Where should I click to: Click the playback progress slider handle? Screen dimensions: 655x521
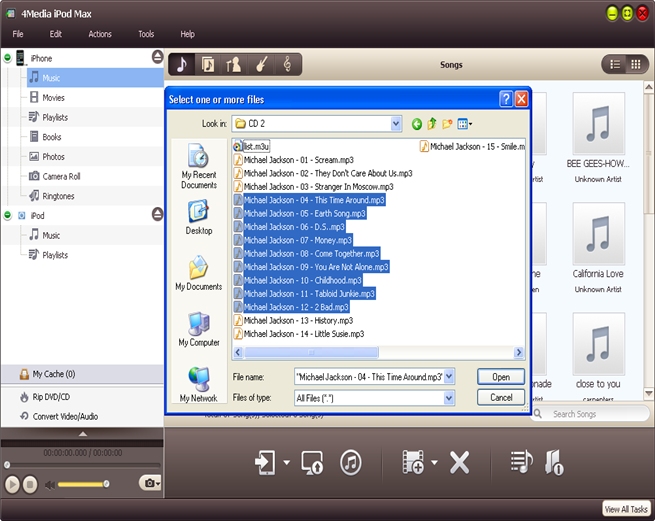pyautogui.click(x=7, y=465)
